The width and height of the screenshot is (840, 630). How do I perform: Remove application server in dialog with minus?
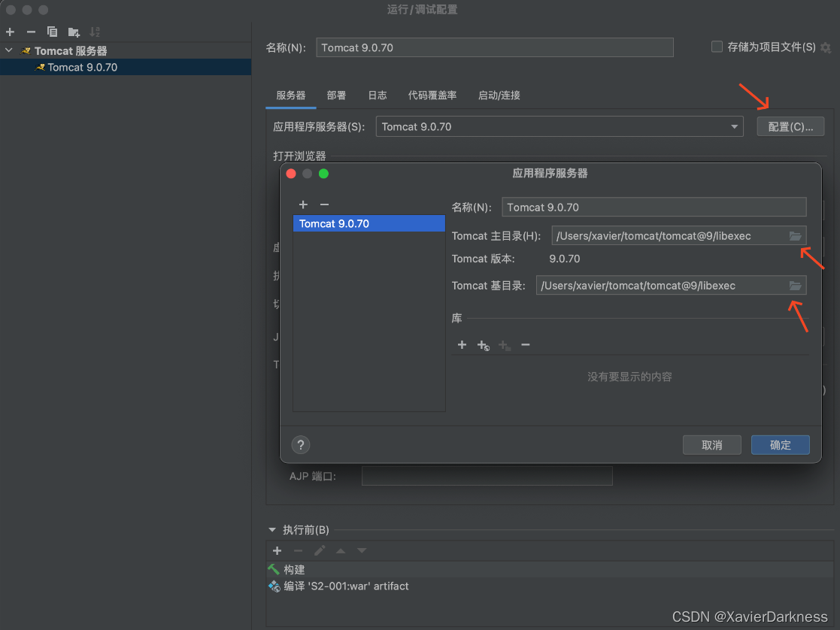[324, 204]
